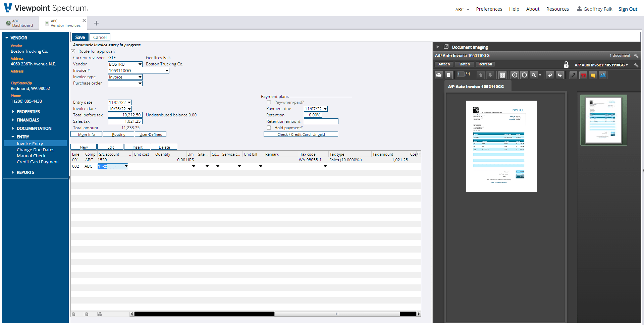Open the Invoice # dropdown

[x=167, y=70]
